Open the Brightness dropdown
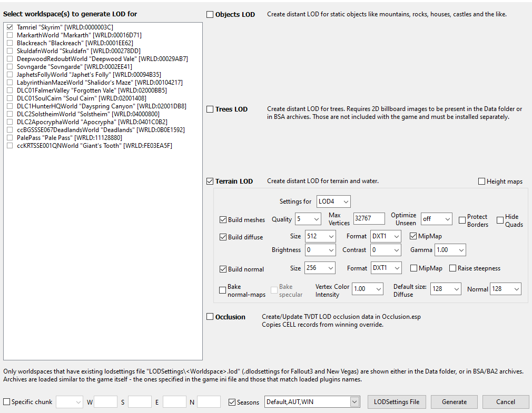The height and width of the screenshot is (413, 532). pos(320,250)
